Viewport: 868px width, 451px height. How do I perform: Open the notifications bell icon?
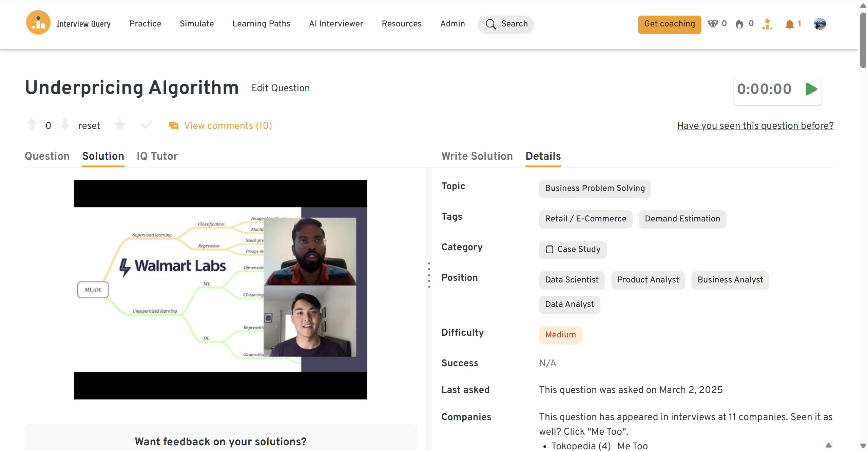pos(789,24)
